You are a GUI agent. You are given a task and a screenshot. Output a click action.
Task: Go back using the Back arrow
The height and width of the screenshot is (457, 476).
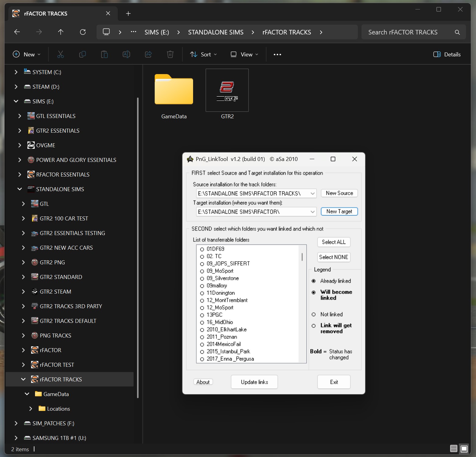(x=17, y=32)
